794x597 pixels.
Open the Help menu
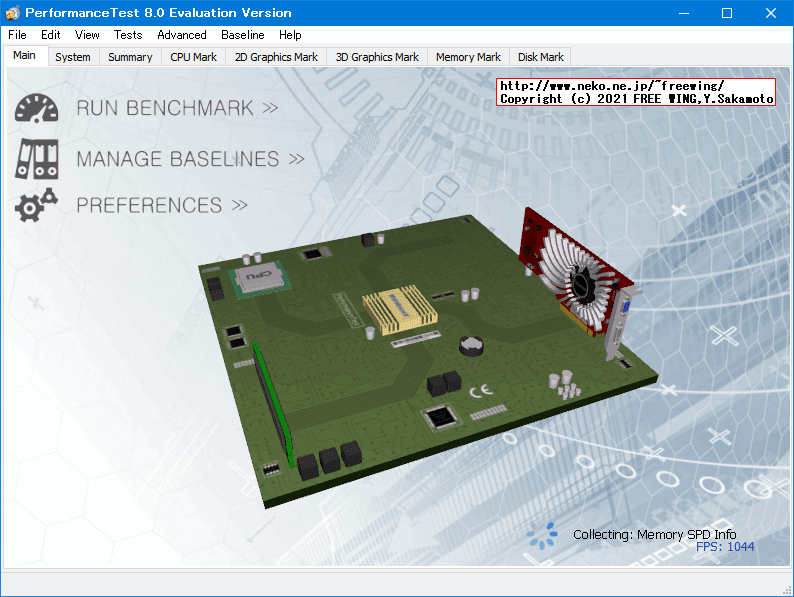tap(290, 35)
